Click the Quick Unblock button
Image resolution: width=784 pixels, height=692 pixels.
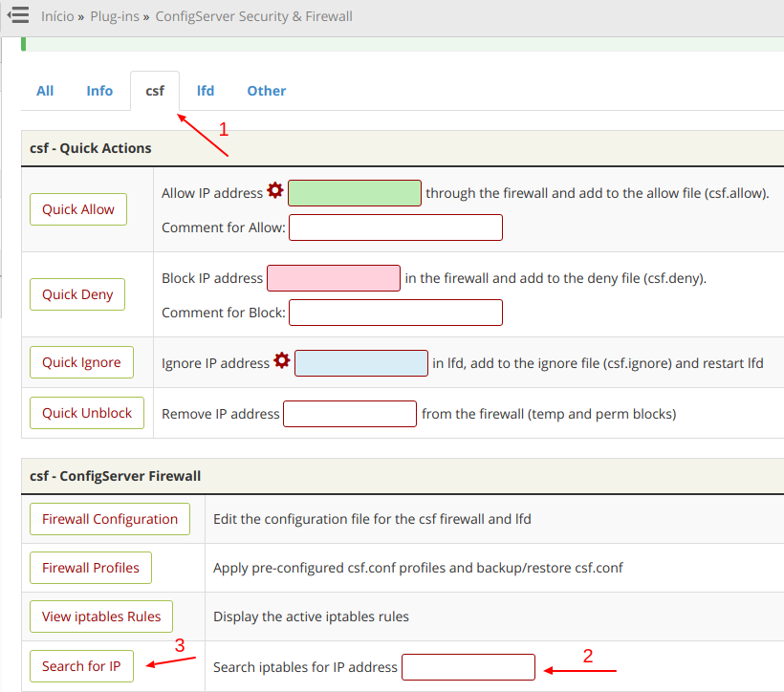[x=87, y=413]
